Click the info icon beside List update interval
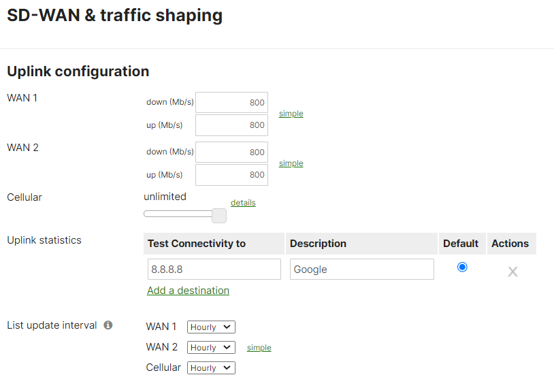 click(x=108, y=325)
